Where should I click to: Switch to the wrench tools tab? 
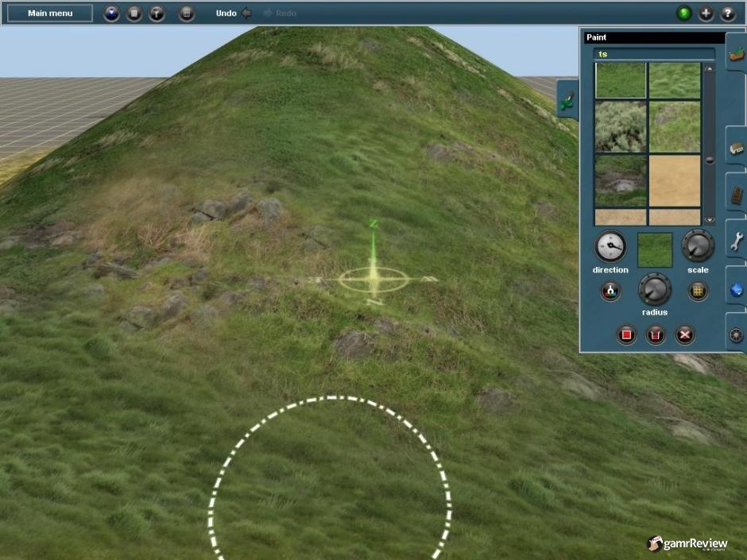[x=737, y=241]
